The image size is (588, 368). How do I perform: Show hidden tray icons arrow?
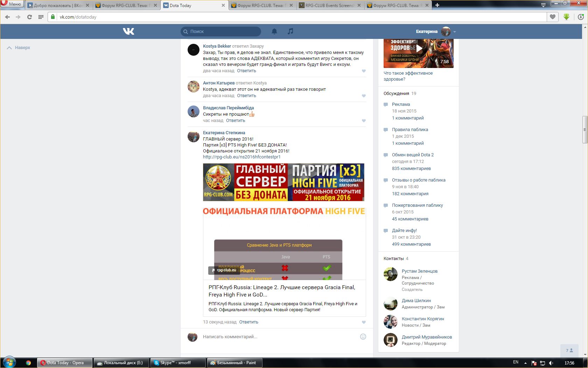525,363
